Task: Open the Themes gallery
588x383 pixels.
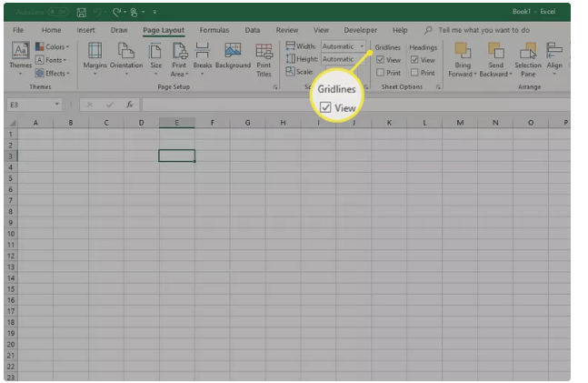Action: coord(19,58)
